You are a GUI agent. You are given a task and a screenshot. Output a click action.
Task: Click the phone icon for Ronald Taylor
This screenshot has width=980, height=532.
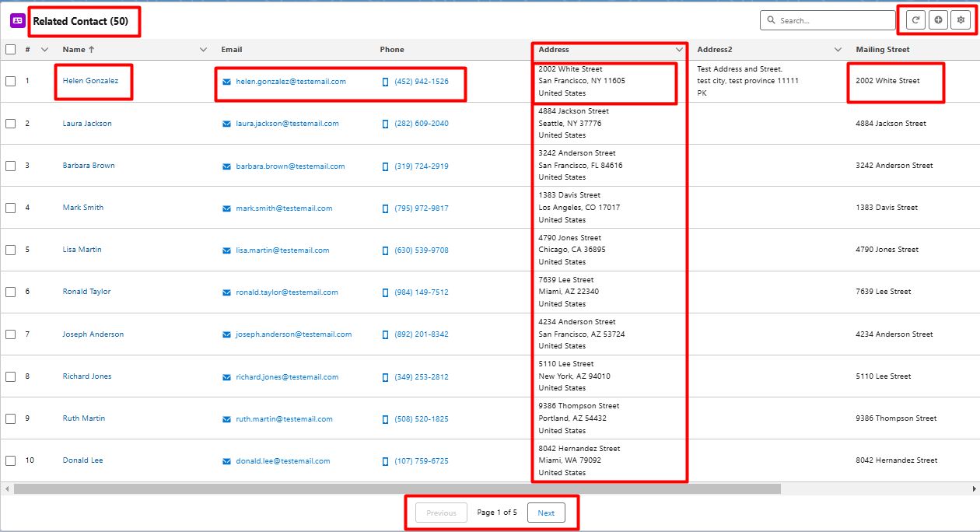coord(385,292)
